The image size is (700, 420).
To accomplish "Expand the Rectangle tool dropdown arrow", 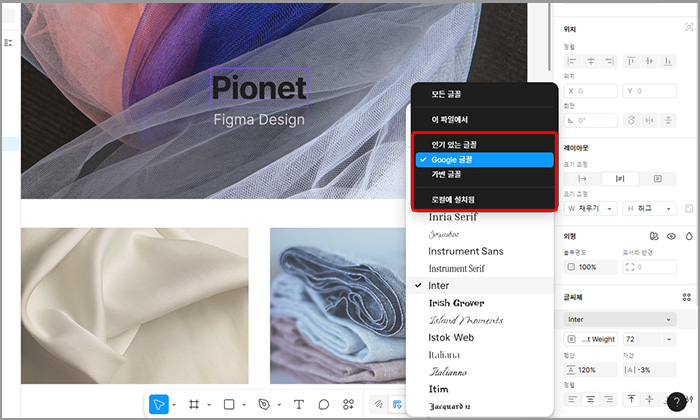I will click(244, 405).
